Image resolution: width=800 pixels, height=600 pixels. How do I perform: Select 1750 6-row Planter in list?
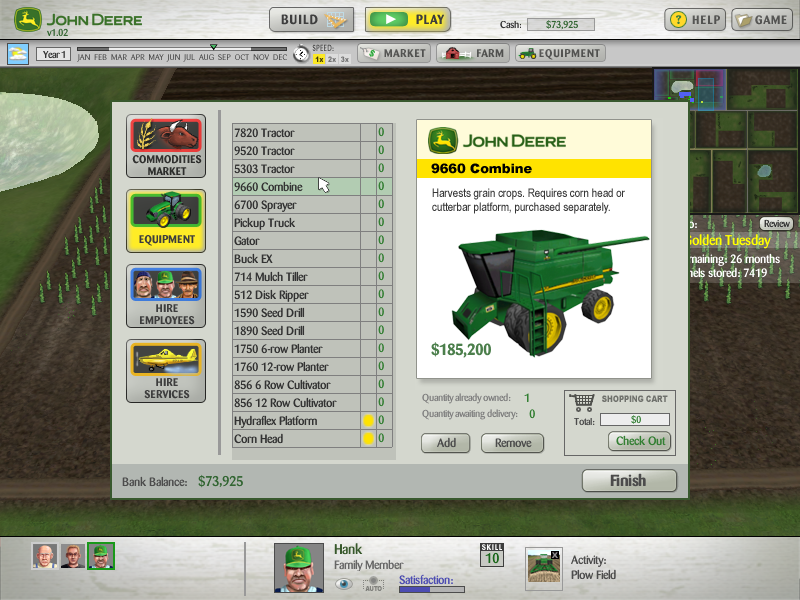pos(312,348)
